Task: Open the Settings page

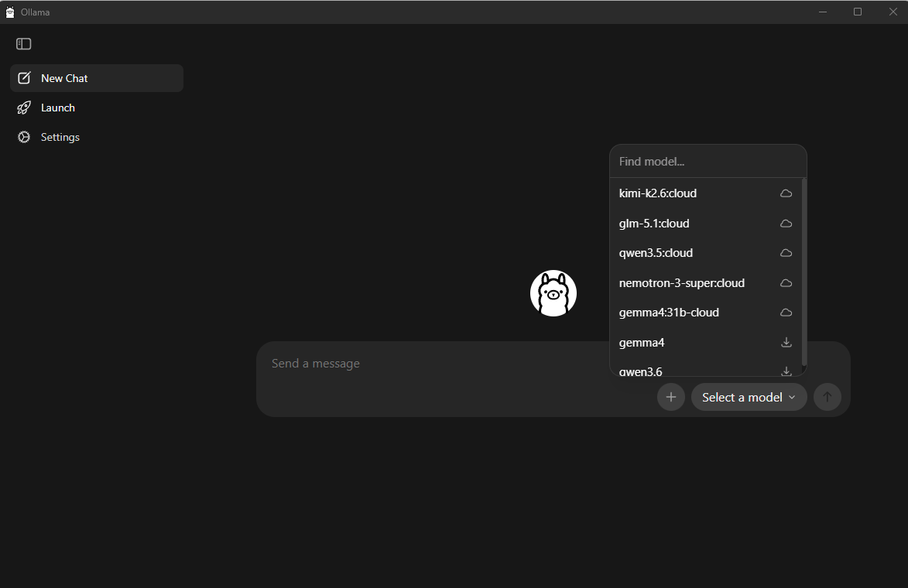Action: pyautogui.click(x=97, y=137)
